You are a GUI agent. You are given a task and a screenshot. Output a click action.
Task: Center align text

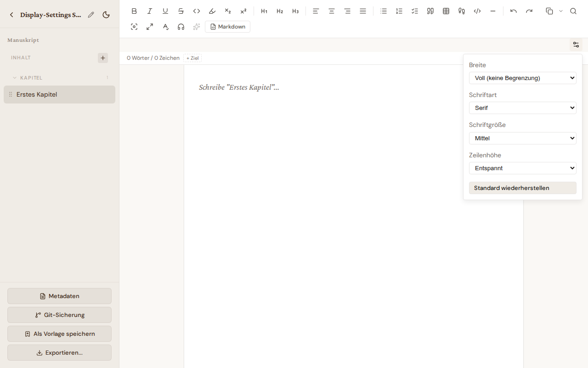pyautogui.click(x=332, y=11)
